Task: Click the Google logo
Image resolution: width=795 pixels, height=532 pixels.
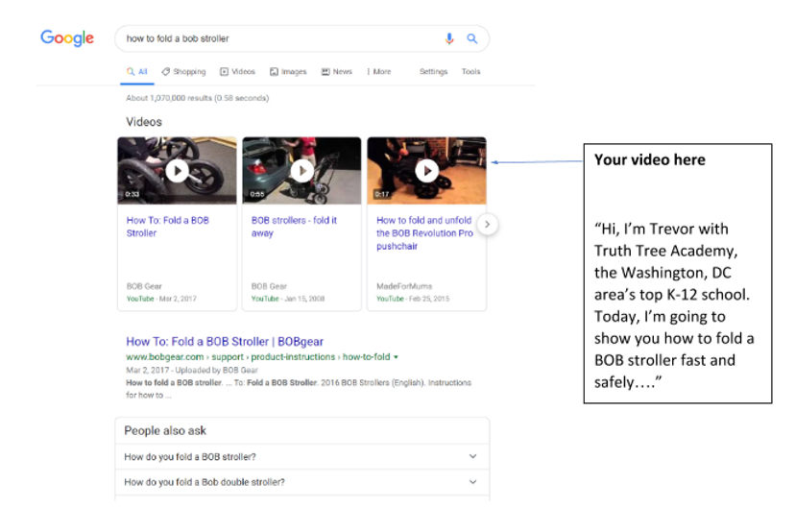Action: pos(67,38)
